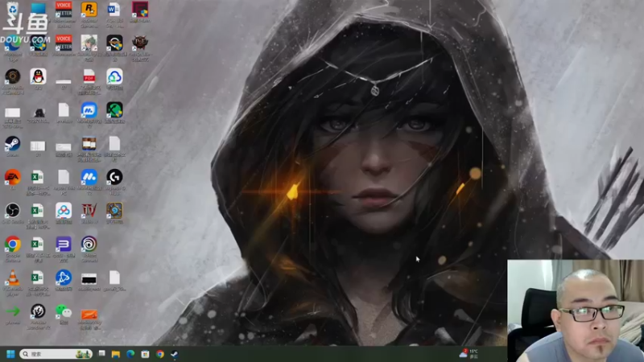Open the Excel file beside the desktop Chrome icon
644x362 pixels.
38,245
